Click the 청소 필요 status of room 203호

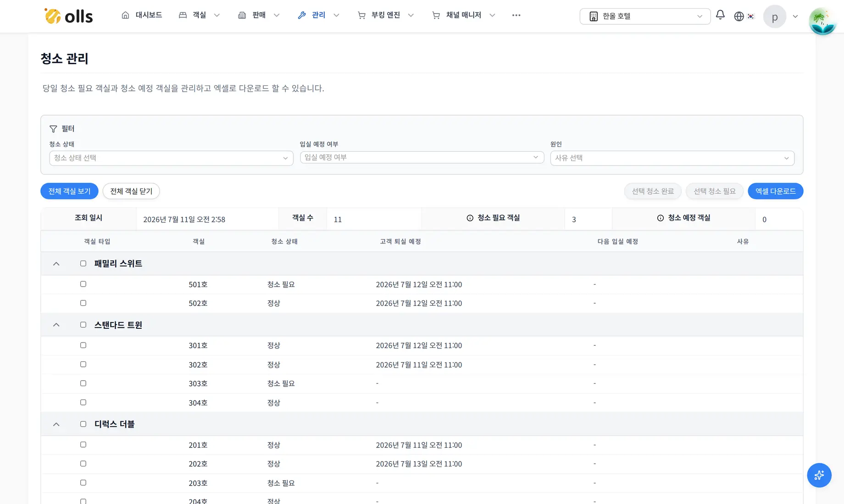(281, 483)
